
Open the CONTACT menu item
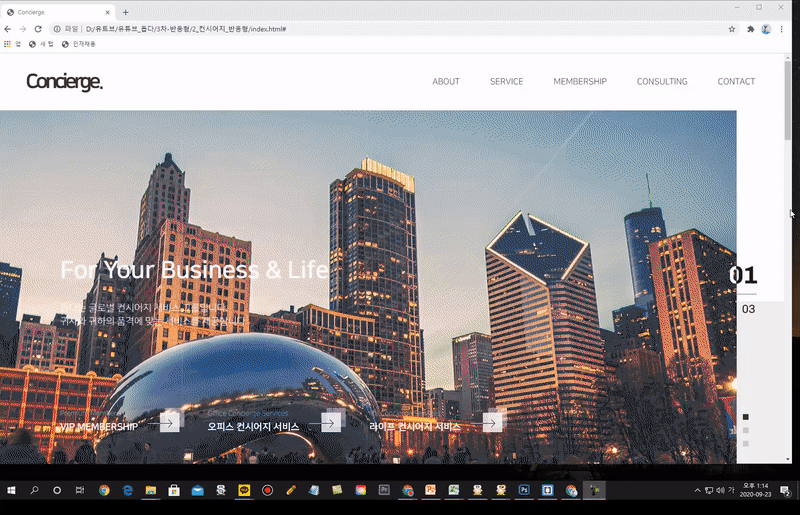736,82
